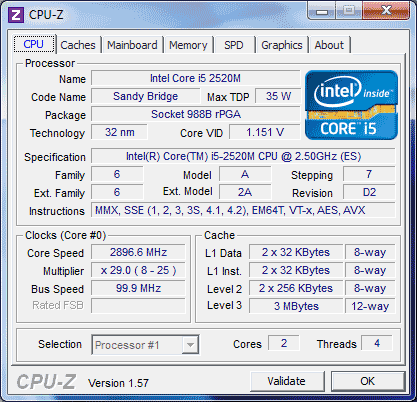This screenshot has width=417, height=402.
Task: Show the About tab
Action: coord(329,45)
